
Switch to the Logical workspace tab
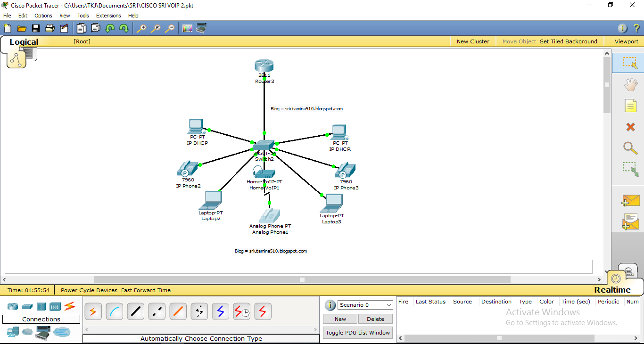[x=24, y=42]
